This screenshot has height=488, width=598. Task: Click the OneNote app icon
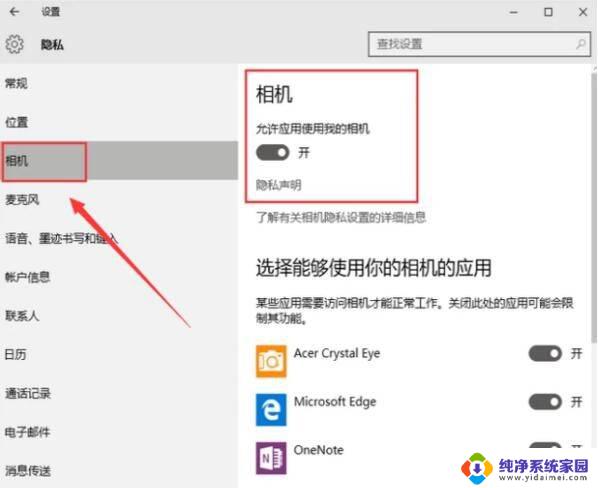(x=271, y=458)
